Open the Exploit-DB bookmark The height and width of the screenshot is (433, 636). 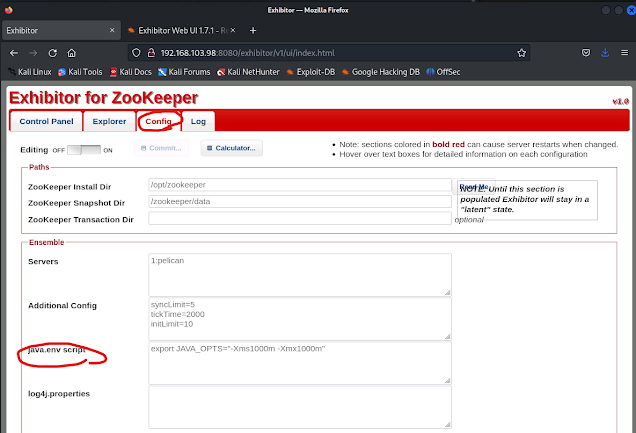coord(311,72)
